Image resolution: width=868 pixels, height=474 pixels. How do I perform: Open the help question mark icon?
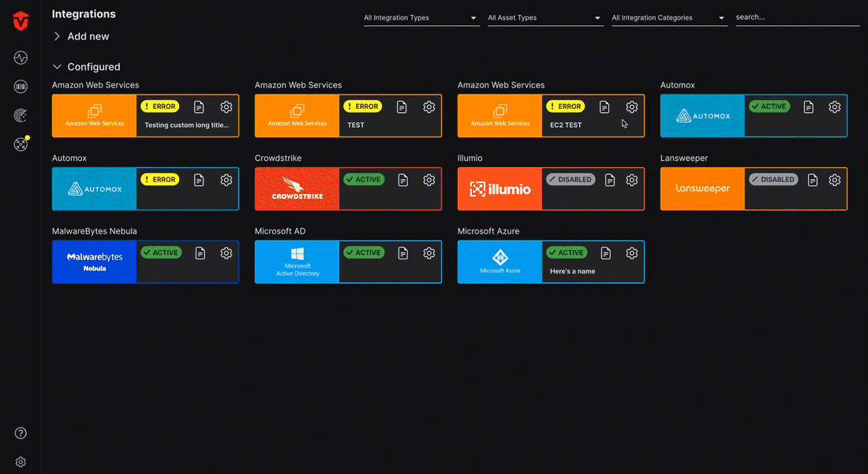pyautogui.click(x=21, y=433)
